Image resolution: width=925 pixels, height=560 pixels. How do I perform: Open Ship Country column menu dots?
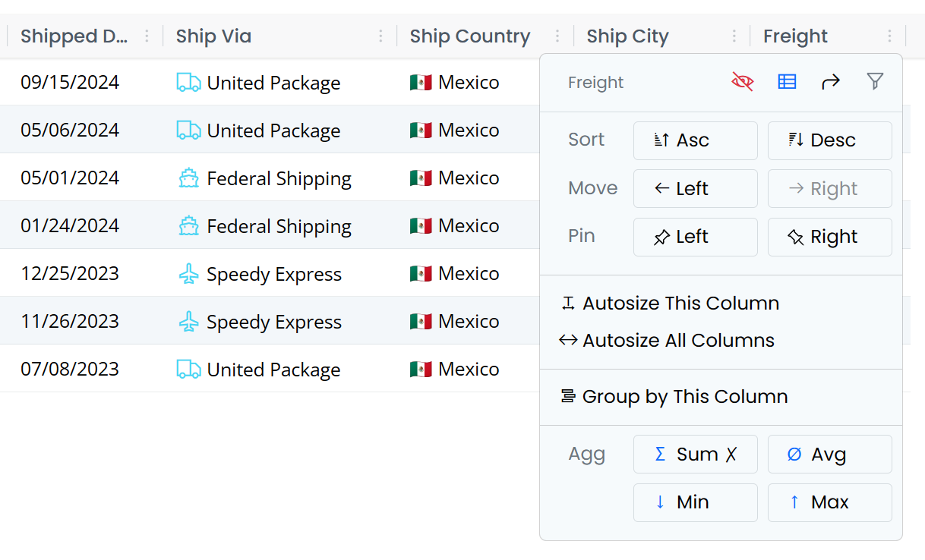pyautogui.click(x=557, y=36)
